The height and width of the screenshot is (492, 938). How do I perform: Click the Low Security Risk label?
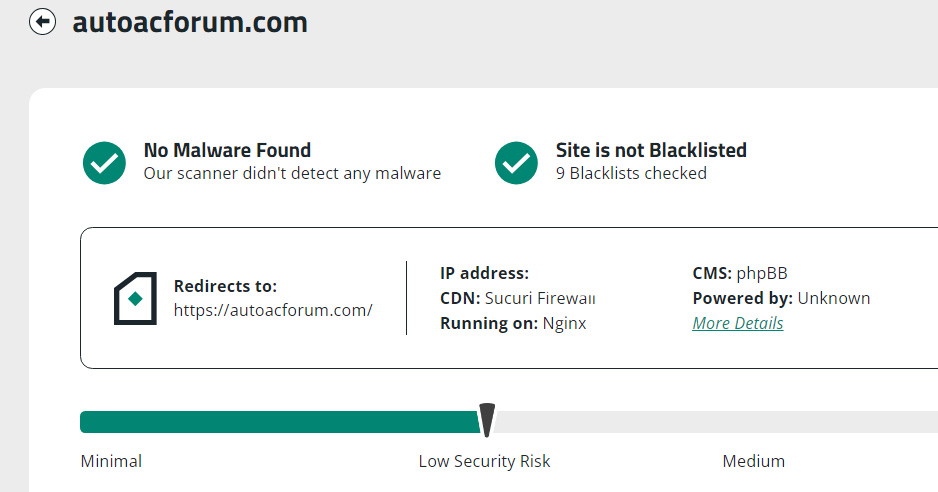coord(484,461)
